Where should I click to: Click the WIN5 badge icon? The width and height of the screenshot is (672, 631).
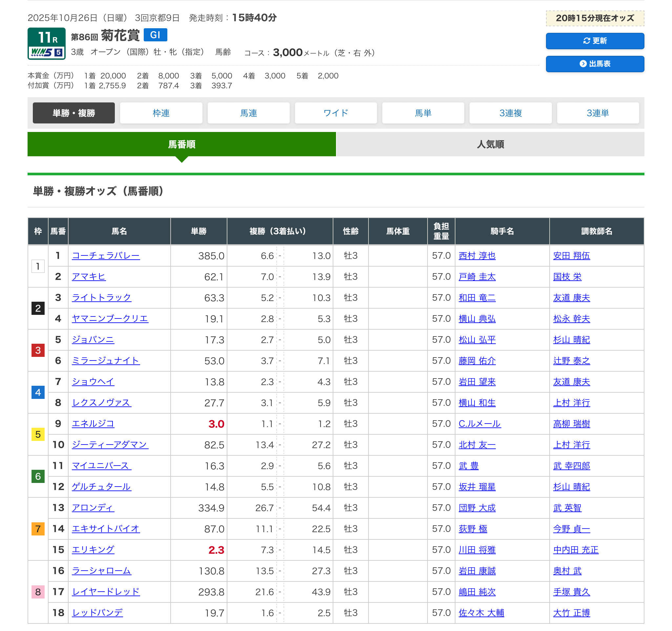(x=46, y=53)
